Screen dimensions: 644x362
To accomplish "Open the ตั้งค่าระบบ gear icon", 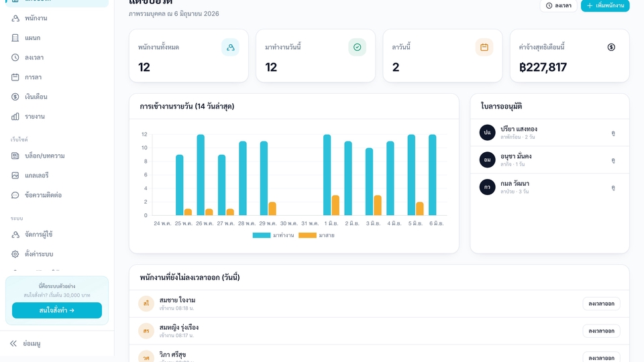I will pos(15,254).
